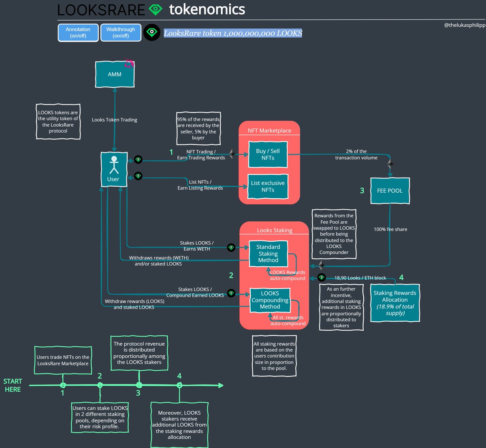Screen dimensions: 486x448
Task: Click the '18,90 Looks / ETH block' label
Action: pos(360,278)
